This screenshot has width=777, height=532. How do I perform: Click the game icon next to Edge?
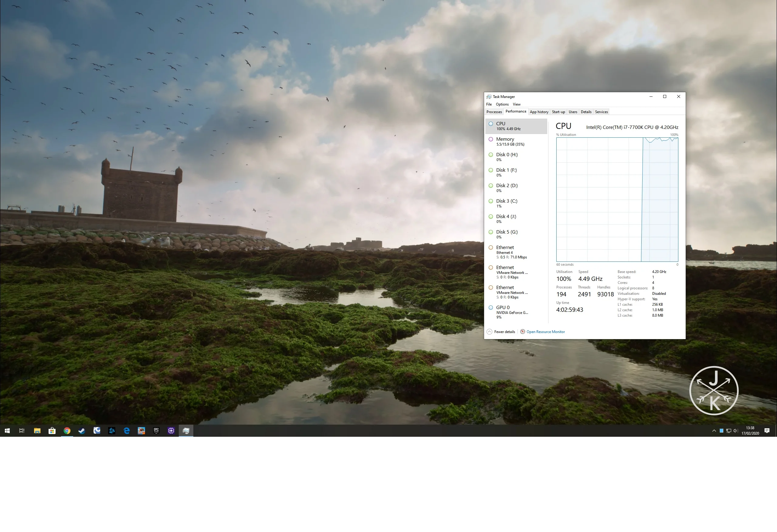point(141,431)
